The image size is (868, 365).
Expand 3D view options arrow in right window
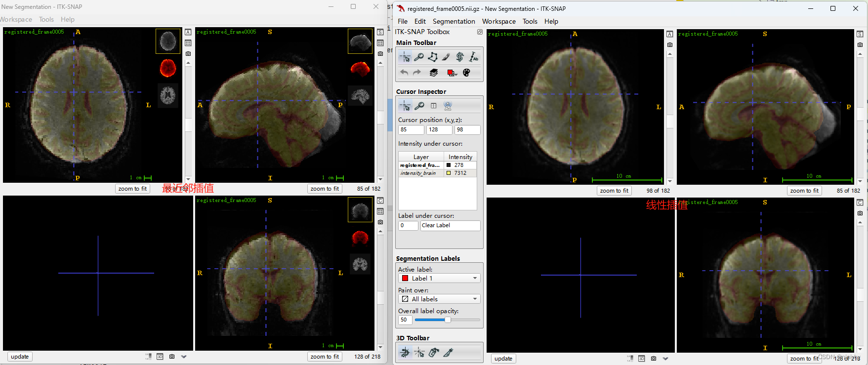[x=665, y=359]
